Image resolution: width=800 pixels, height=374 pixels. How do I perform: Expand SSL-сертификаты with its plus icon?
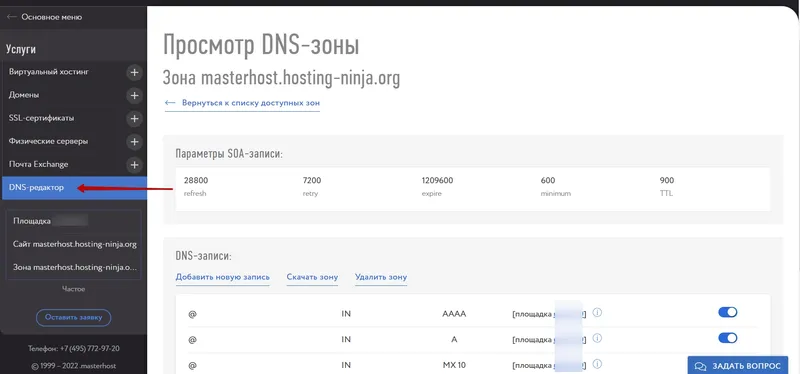point(134,118)
